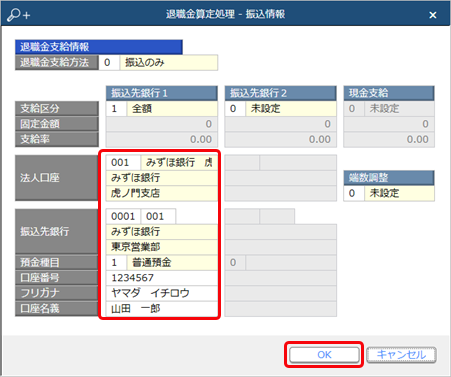Select the branch code field 001 under 振込先銀行
The width and height of the screenshot is (451, 377).
coord(158,217)
